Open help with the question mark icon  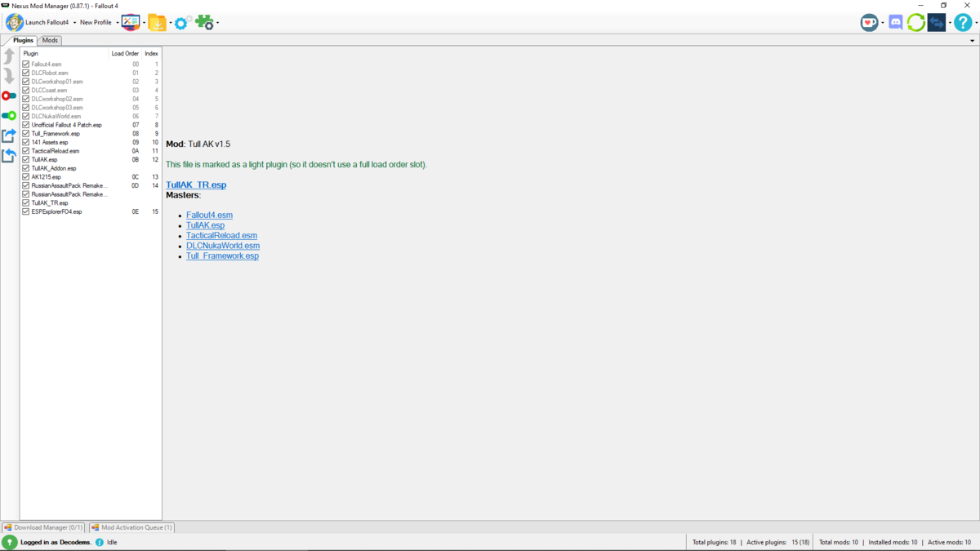pyautogui.click(x=963, y=23)
